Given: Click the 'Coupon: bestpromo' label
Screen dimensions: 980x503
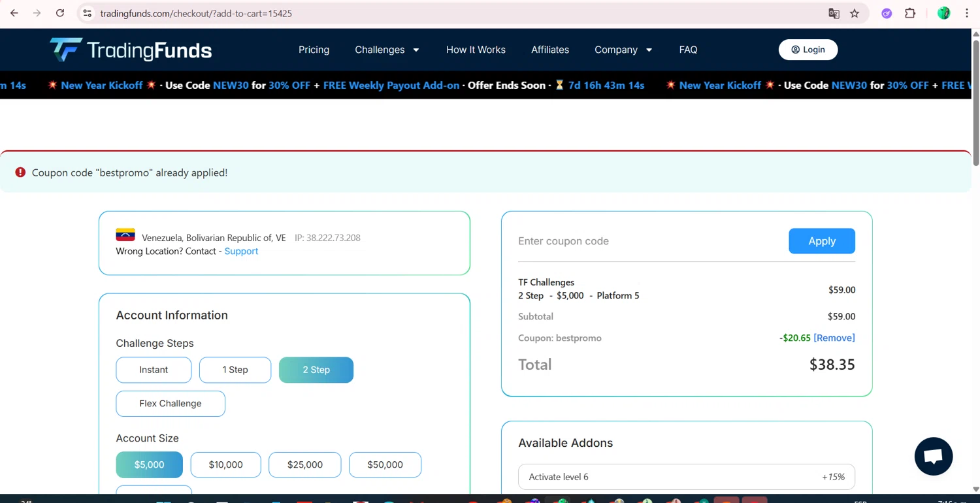Looking at the screenshot, I should point(560,338).
